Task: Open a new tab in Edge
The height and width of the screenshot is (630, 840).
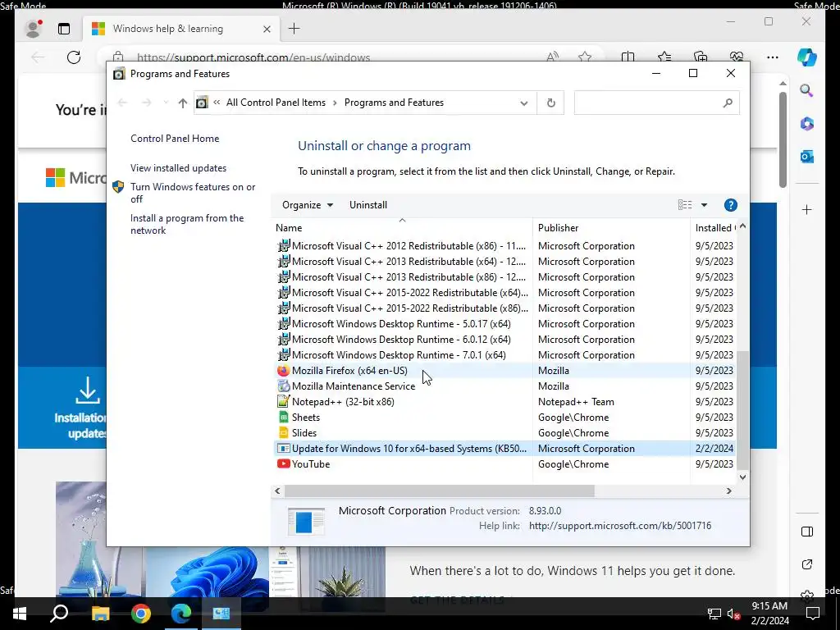Action: [x=294, y=29]
